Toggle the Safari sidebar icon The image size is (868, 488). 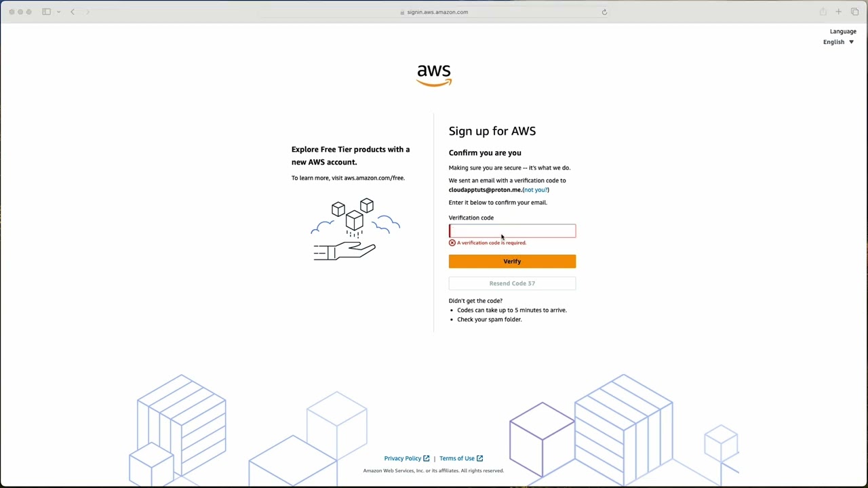(46, 12)
